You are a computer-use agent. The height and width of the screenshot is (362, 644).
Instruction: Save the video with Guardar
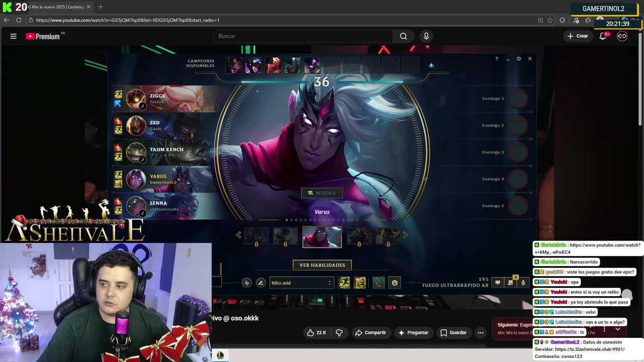tap(453, 332)
